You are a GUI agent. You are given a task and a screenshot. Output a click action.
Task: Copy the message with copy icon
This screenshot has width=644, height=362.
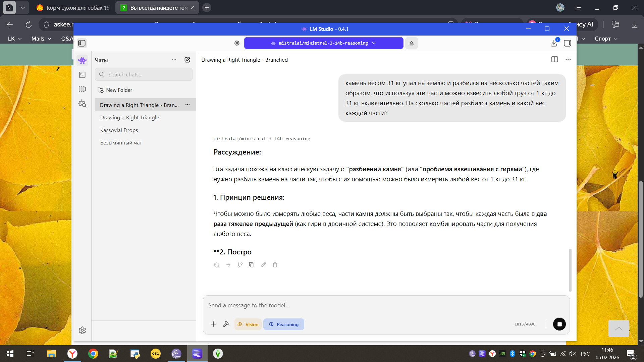[252, 265]
